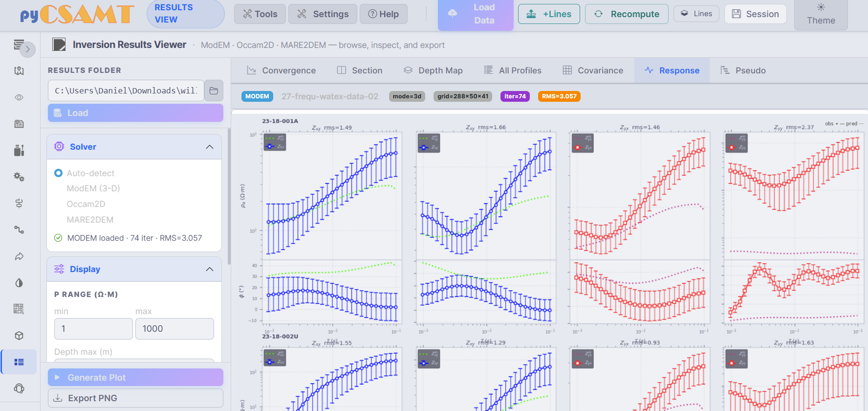Open the 3D cube sidebar icon
The height and width of the screenshot is (411, 868).
click(19, 336)
